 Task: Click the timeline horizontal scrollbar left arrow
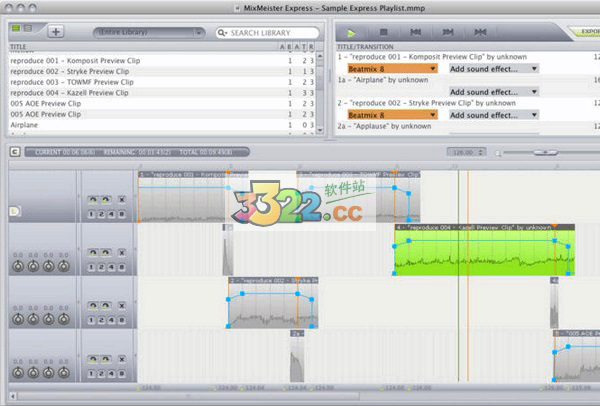13,396
